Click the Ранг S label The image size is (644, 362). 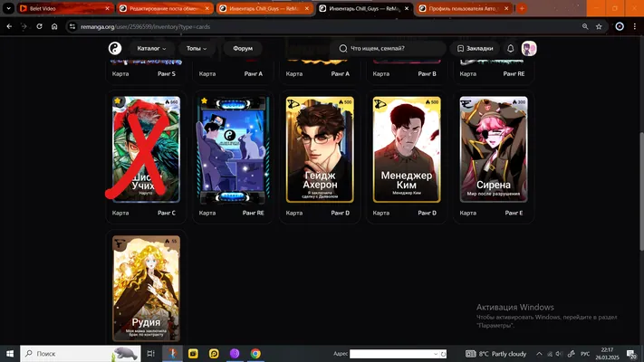coord(167,74)
